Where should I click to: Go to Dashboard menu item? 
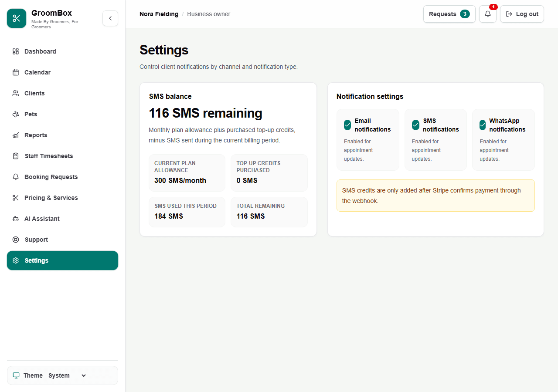pyautogui.click(x=62, y=51)
